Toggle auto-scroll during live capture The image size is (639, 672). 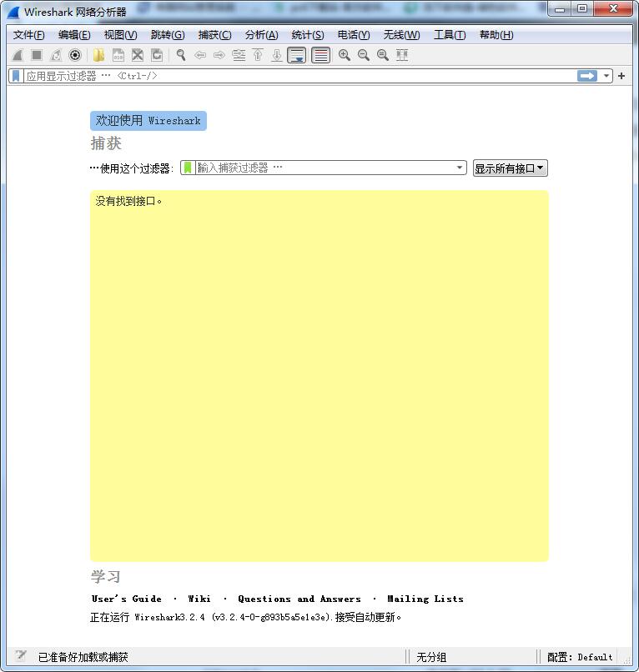coord(297,55)
